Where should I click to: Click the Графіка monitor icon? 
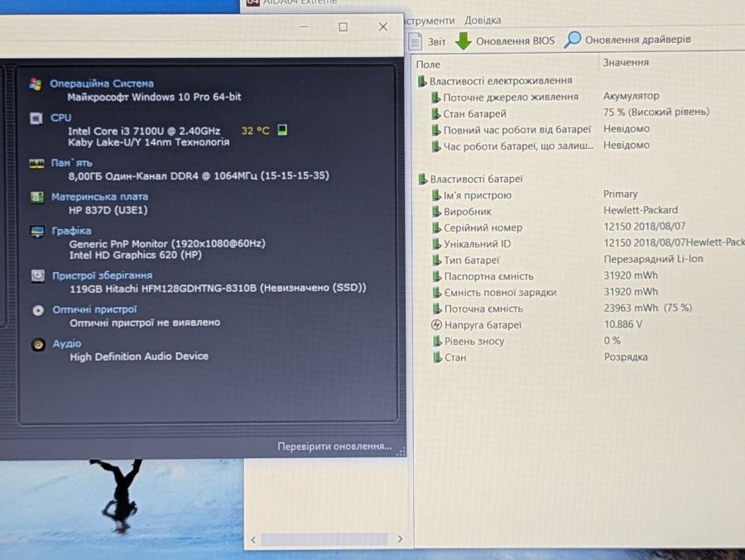coord(37,232)
